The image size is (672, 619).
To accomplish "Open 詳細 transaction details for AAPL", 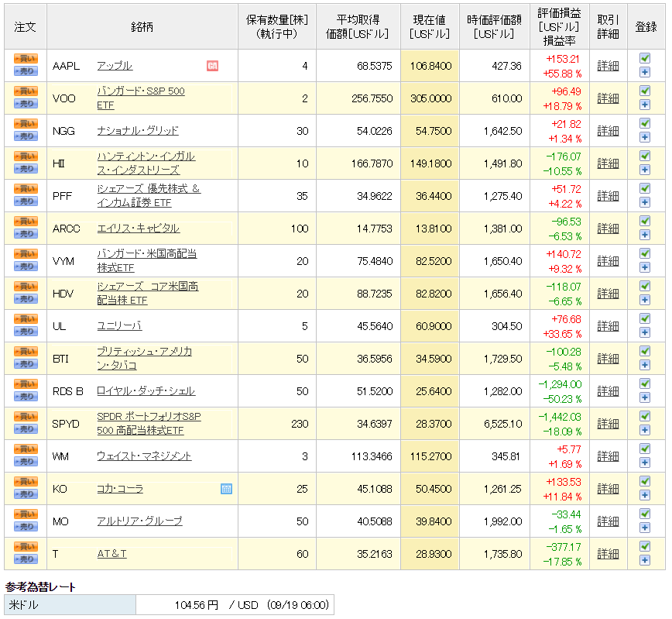I will [608, 66].
